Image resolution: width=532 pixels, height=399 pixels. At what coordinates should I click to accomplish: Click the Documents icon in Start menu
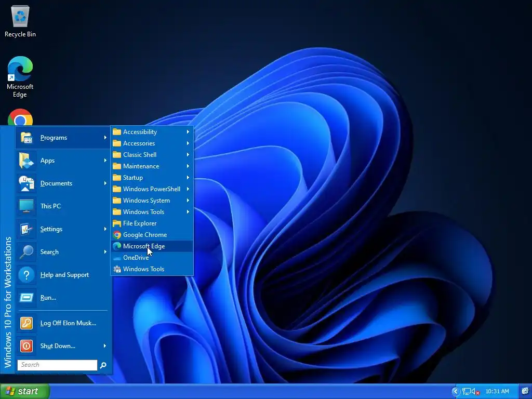tap(26, 183)
